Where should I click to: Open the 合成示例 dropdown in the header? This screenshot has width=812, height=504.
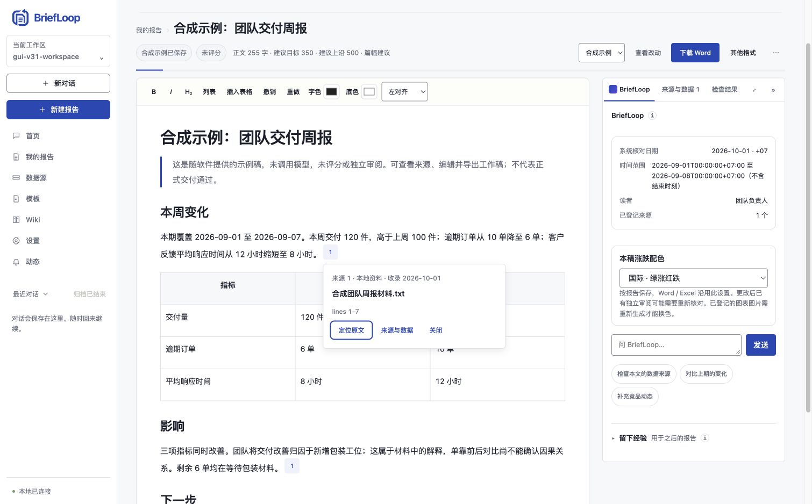tap(602, 53)
